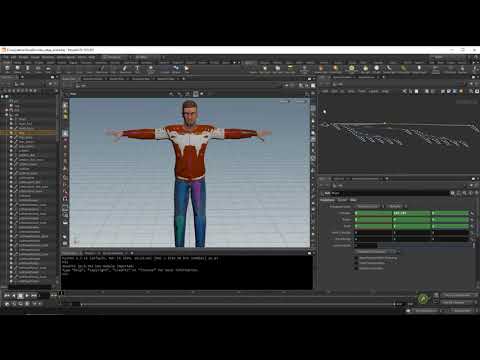
Task: Toggle display flag of highlighted tree row
Action: (11, 133)
